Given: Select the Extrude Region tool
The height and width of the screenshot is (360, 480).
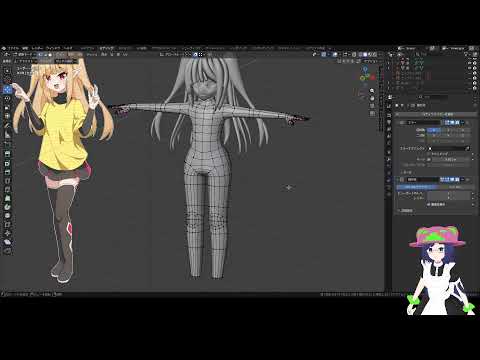Looking at the screenshot, I should pyautogui.click(x=7, y=153).
